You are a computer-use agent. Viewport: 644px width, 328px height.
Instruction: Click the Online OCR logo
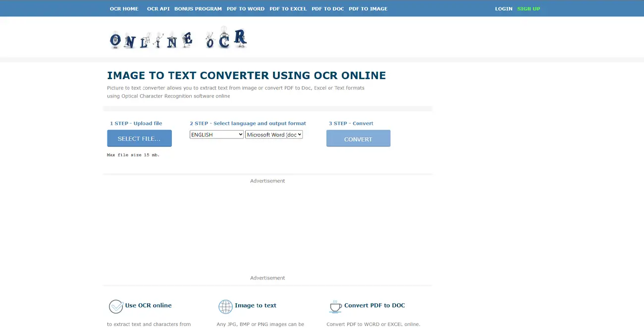[177, 39]
